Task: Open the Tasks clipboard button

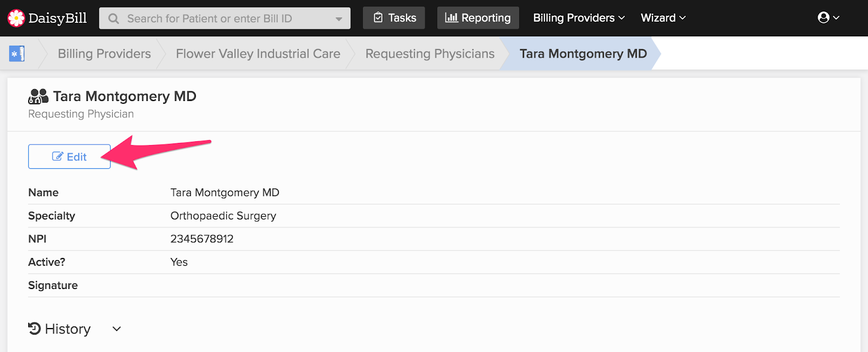Action: coord(394,18)
